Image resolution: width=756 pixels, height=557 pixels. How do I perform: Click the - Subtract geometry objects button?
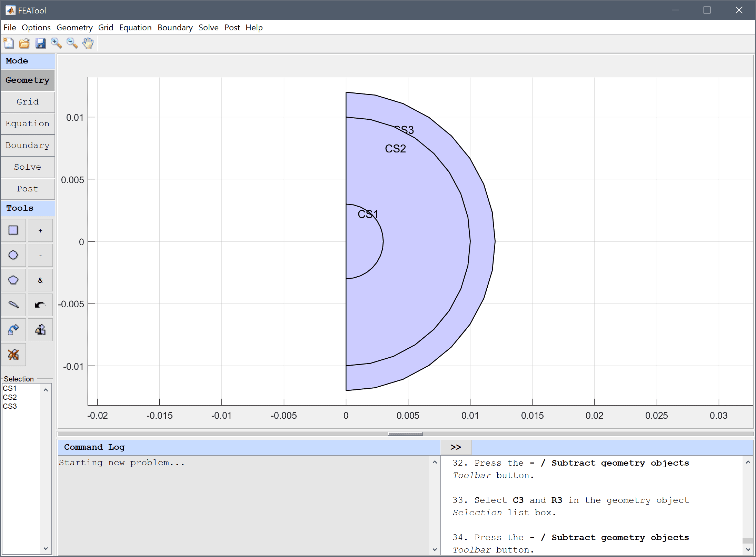(40, 255)
